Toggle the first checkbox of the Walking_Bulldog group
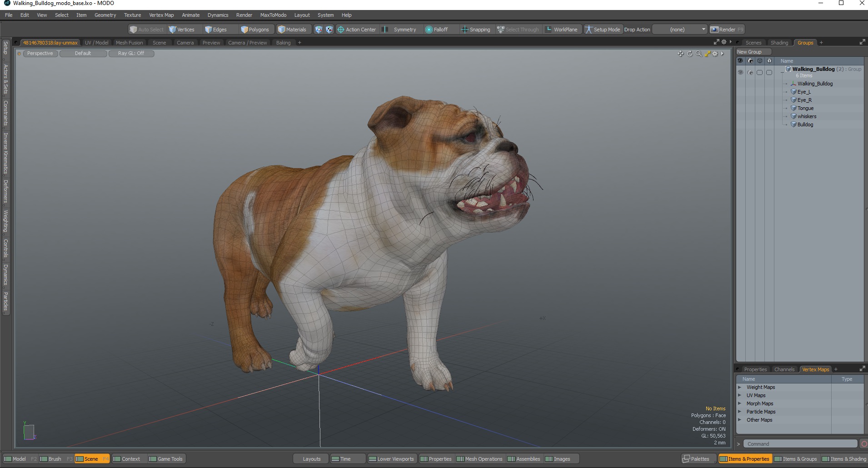The height and width of the screenshot is (468, 868). 759,73
